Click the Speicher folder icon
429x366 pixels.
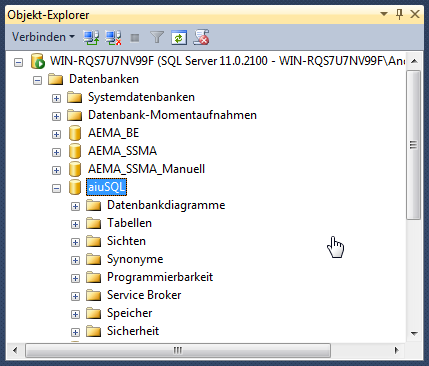pos(93,313)
